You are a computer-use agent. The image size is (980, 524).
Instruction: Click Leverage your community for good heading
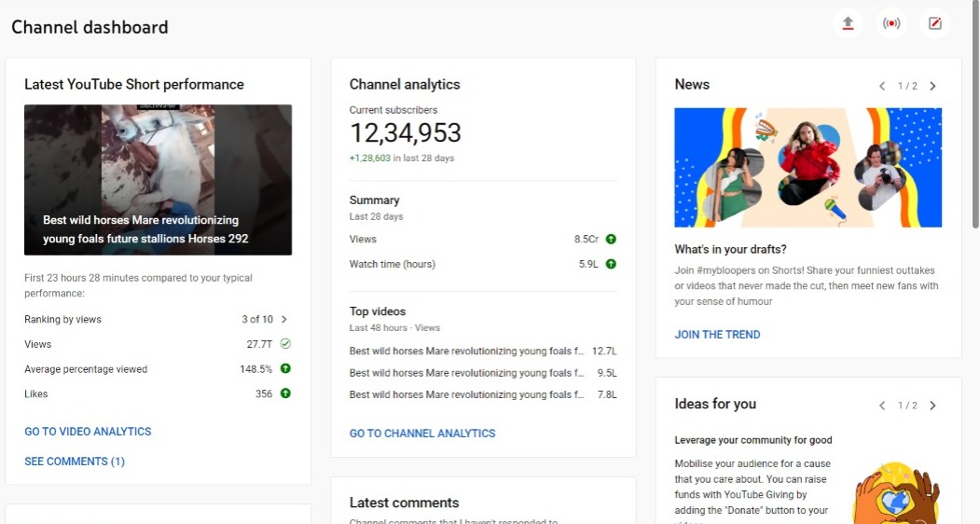753,440
